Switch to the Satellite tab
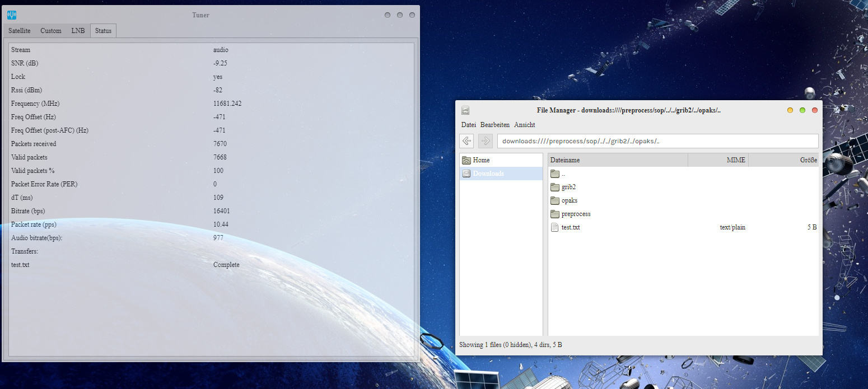The width and height of the screenshot is (868, 389). 20,31
